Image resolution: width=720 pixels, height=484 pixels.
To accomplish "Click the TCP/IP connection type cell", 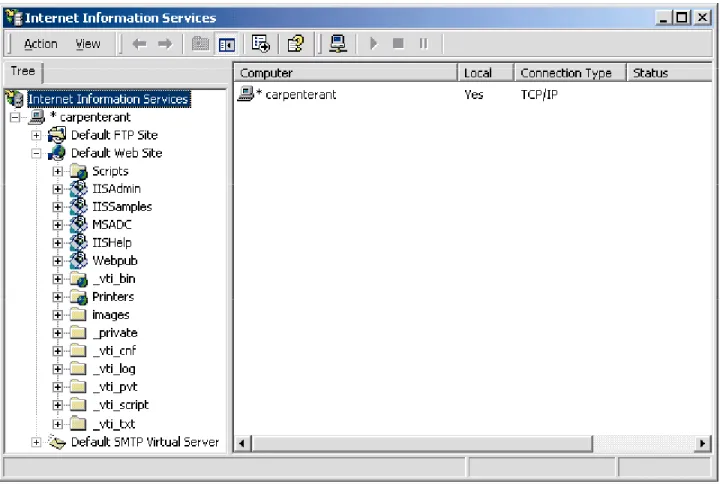I will click(539, 95).
